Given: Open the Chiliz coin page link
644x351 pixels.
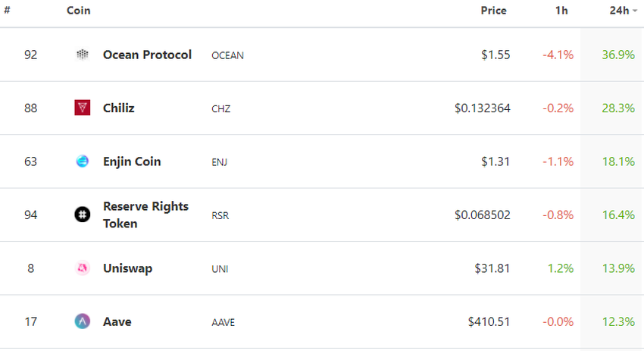Looking at the screenshot, I should [119, 108].
